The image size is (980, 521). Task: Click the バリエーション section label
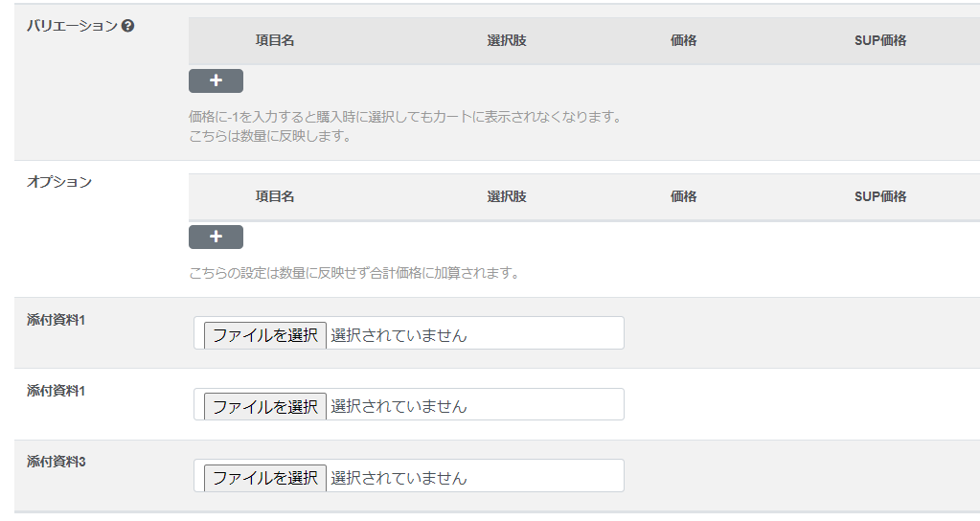71,26
